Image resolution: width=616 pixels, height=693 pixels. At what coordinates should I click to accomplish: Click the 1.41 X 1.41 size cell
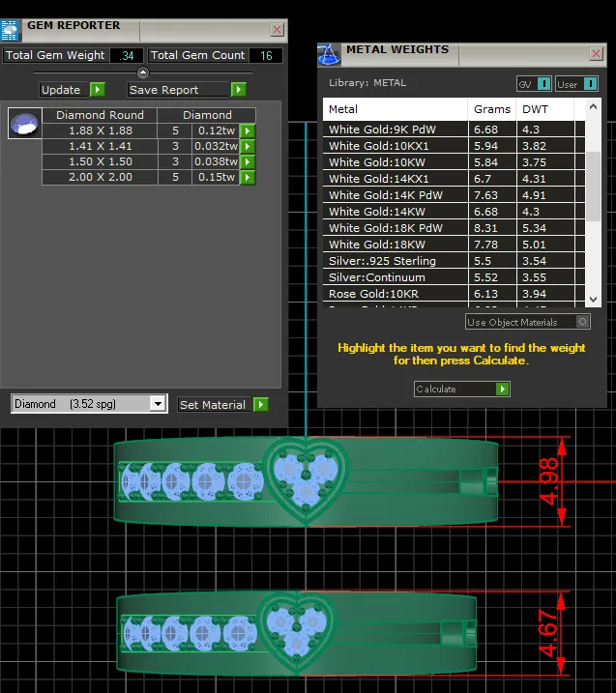pyautogui.click(x=100, y=146)
